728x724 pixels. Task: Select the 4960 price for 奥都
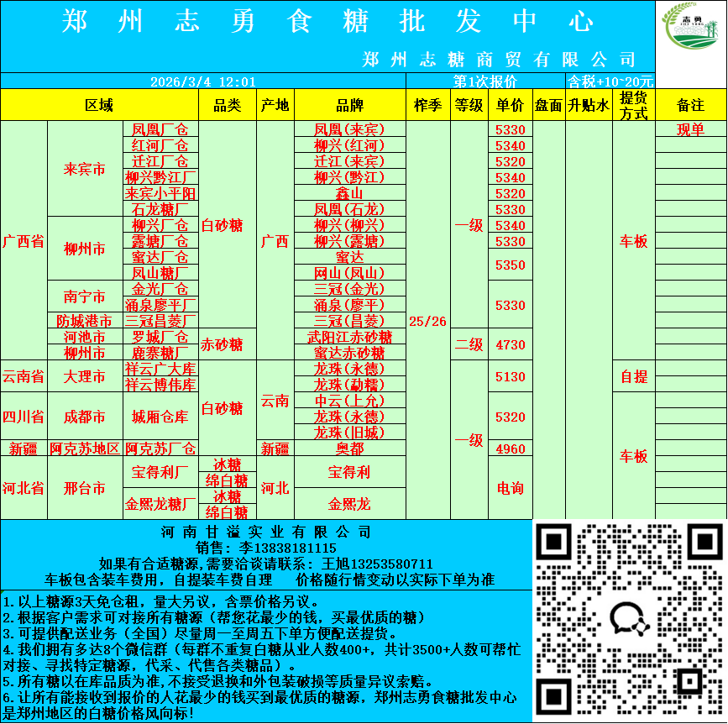point(510,449)
